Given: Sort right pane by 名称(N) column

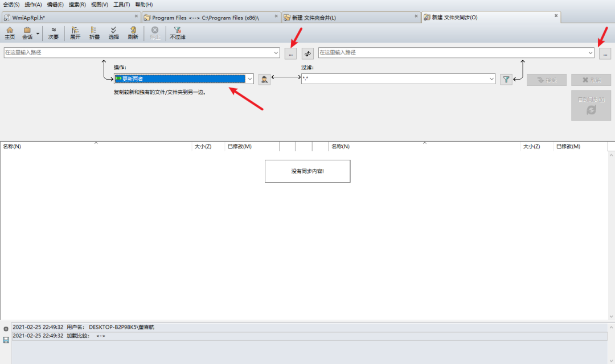Looking at the screenshot, I should [425, 147].
